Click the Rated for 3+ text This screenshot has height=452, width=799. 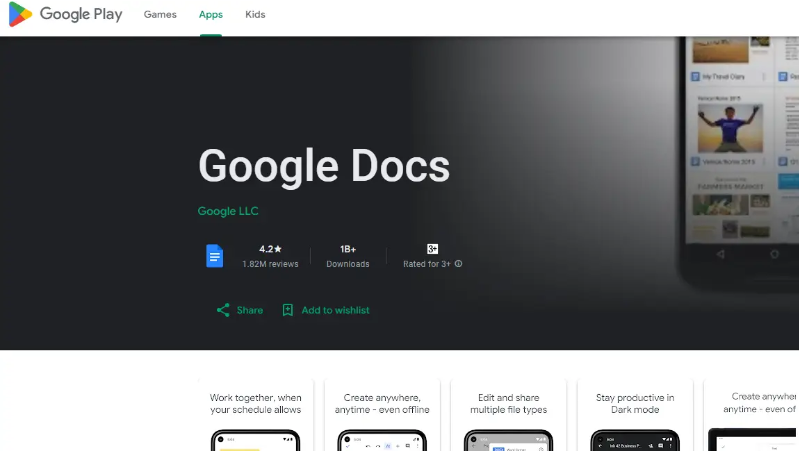[x=427, y=264]
